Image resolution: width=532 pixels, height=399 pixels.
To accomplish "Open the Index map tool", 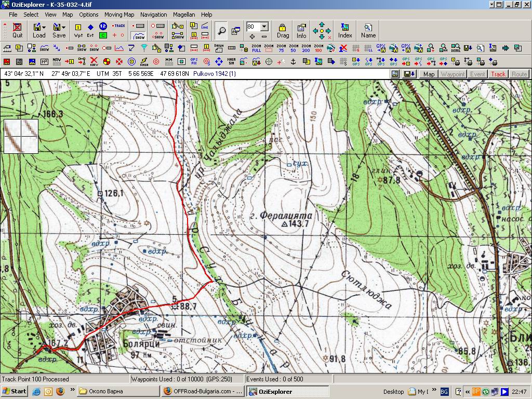I will tap(345, 30).
